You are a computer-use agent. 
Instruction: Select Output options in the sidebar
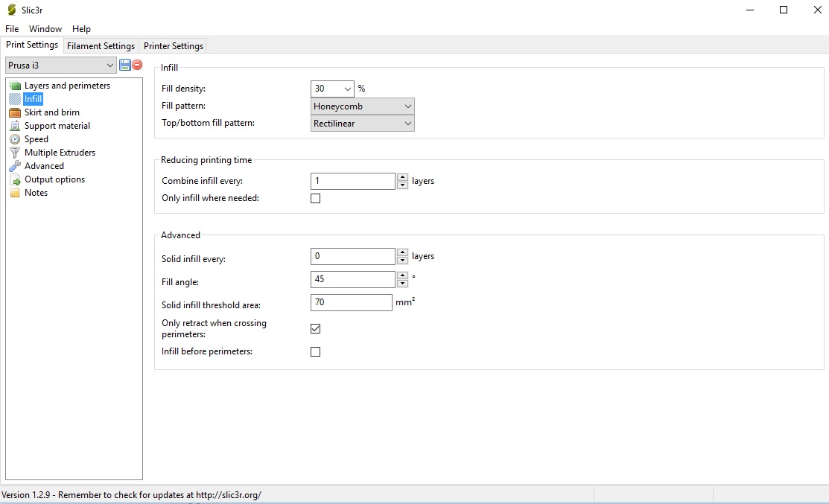click(x=54, y=179)
